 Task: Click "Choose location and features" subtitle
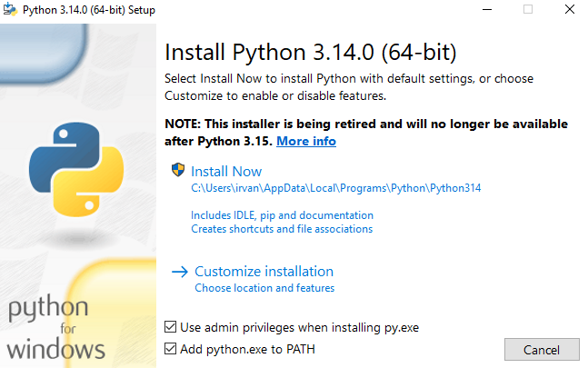point(264,288)
